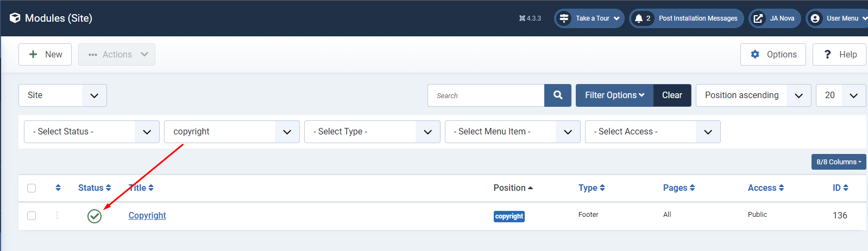Click the Clear filters button
The image size is (868, 251).
click(672, 95)
